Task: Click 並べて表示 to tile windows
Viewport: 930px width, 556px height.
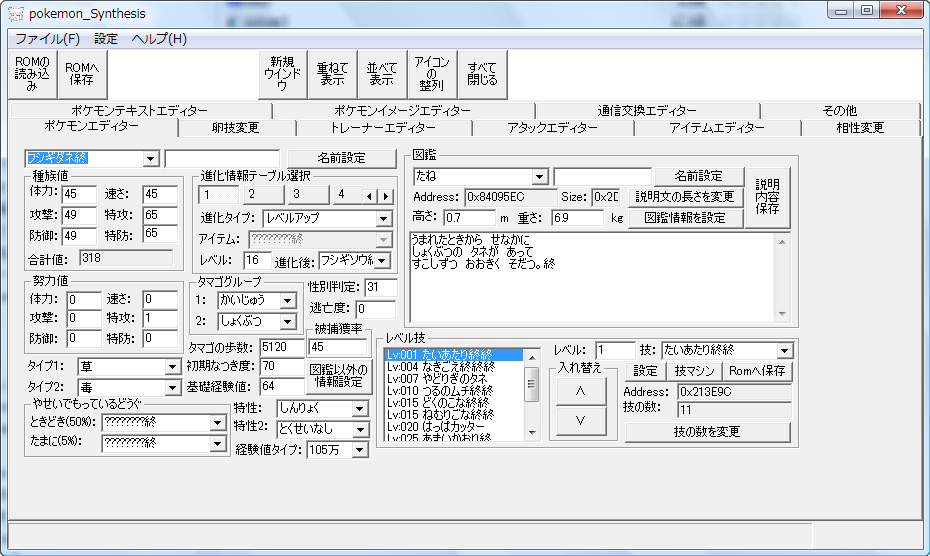Action: [382, 74]
